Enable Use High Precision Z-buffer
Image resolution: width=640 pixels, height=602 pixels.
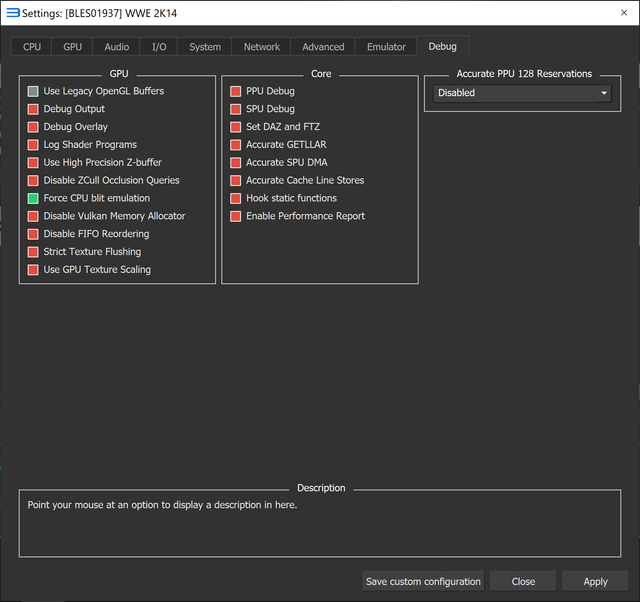(33, 163)
